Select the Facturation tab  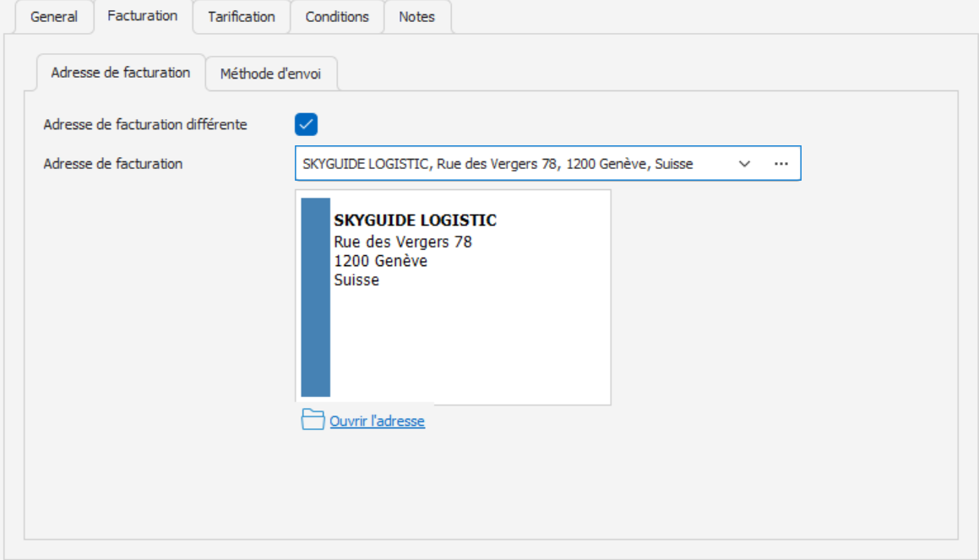pos(143,16)
